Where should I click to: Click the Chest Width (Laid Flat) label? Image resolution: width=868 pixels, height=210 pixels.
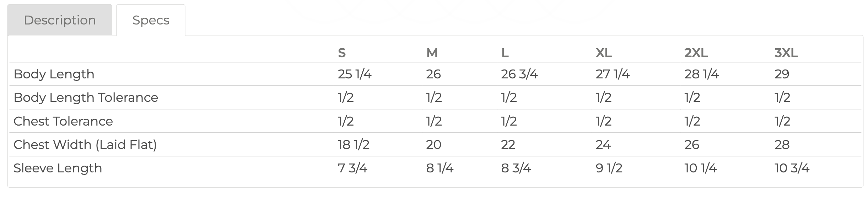click(85, 145)
